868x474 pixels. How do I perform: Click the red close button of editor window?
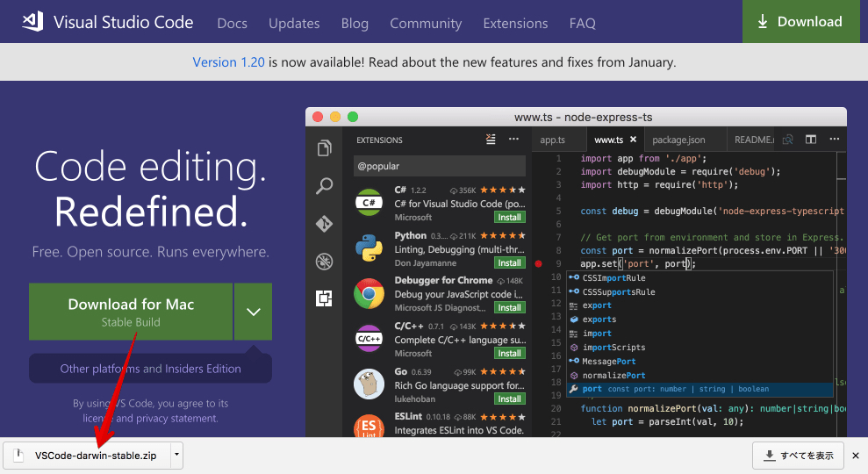coord(318,117)
